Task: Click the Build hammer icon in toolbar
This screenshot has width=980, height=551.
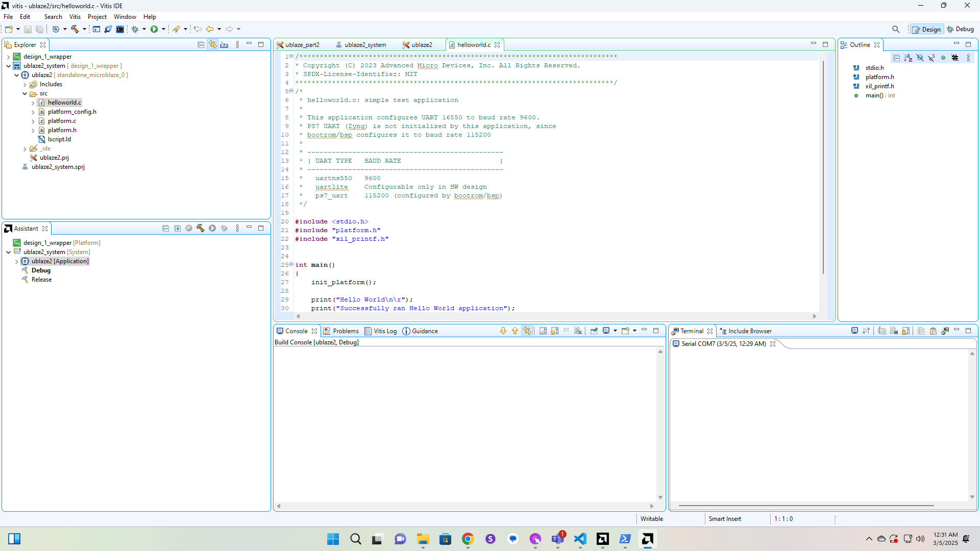Action: (75, 29)
